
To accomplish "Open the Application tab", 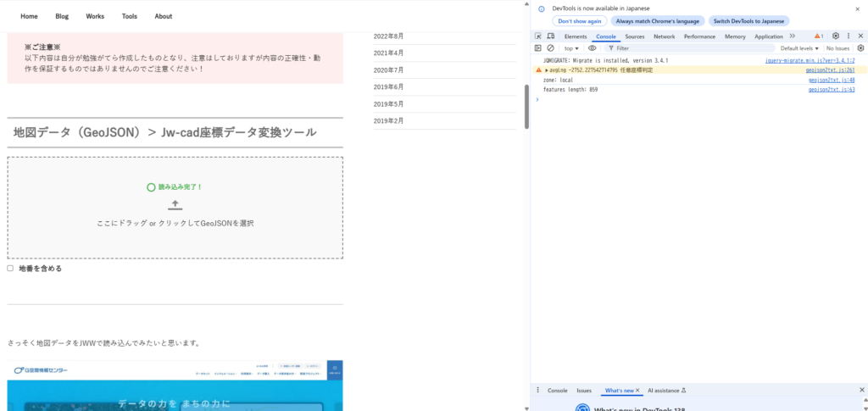I will click(x=768, y=36).
